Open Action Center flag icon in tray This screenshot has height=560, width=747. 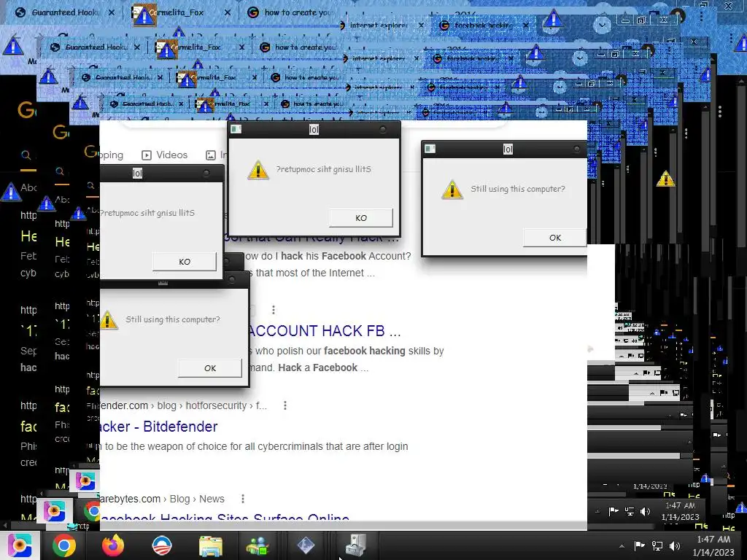coord(640,545)
